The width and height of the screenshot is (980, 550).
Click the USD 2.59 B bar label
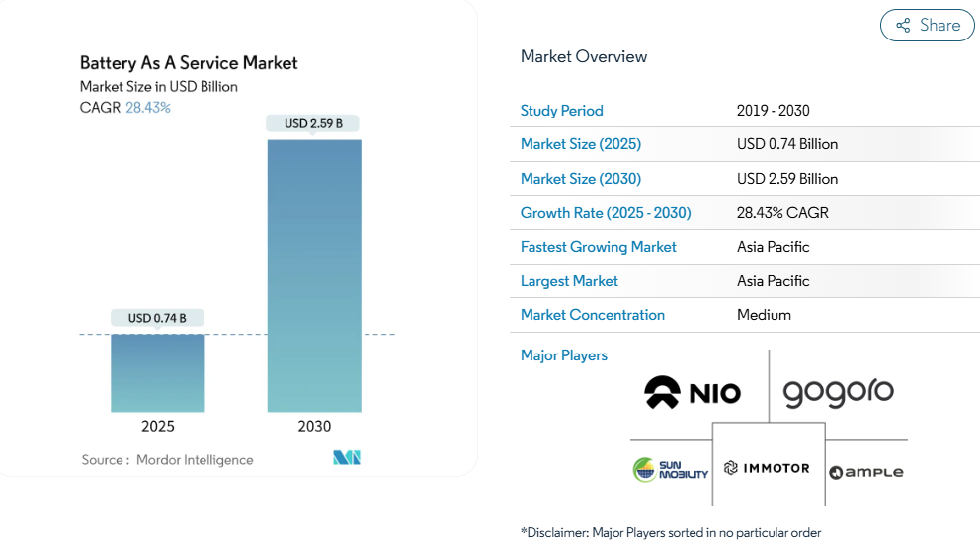click(x=313, y=123)
